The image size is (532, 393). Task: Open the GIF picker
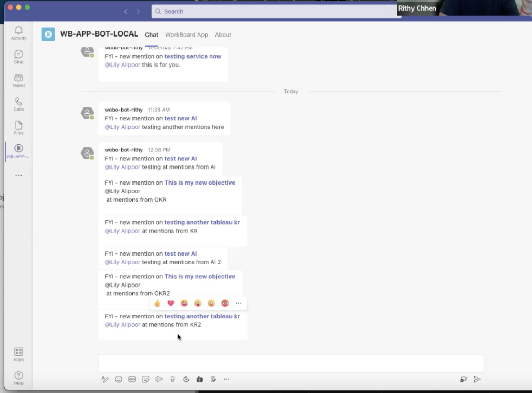click(132, 379)
